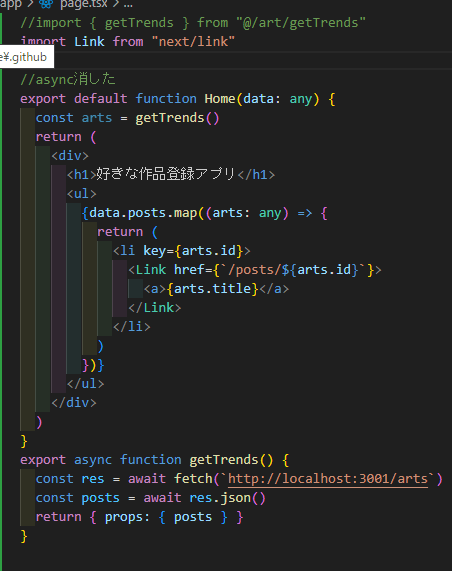The height and width of the screenshot is (571, 452).
Task: Click the key={arts.id} attribute
Action: click(193, 251)
